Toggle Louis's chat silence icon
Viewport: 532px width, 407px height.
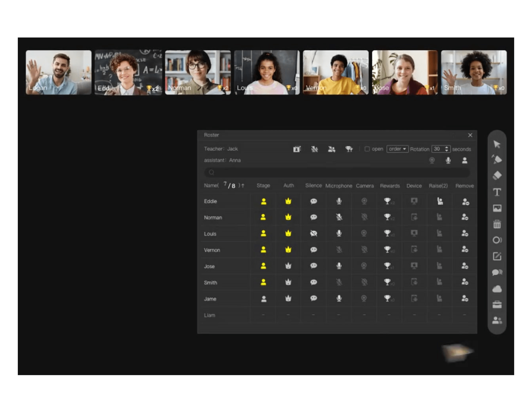click(314, 233)
